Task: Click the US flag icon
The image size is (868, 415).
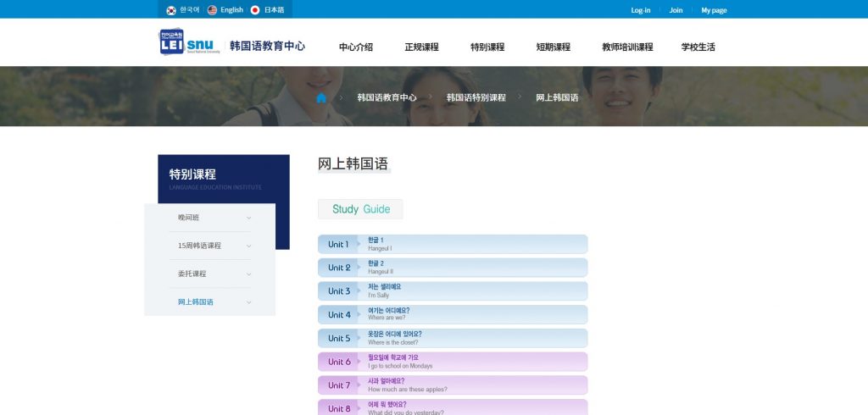Action: point(212,10)
